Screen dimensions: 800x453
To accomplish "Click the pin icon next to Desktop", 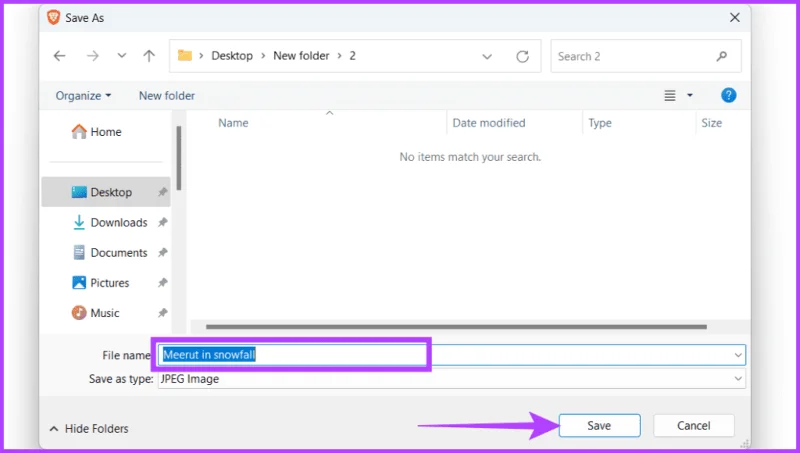I will click(162, 192).
